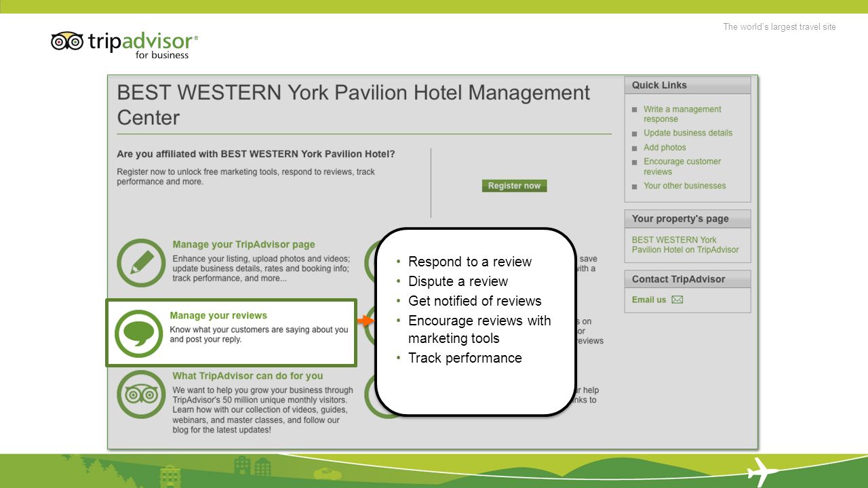Screen dimensions: 868x488
Task: Click the 'Respond to a review' bullet text
Action: pos(470,262)
